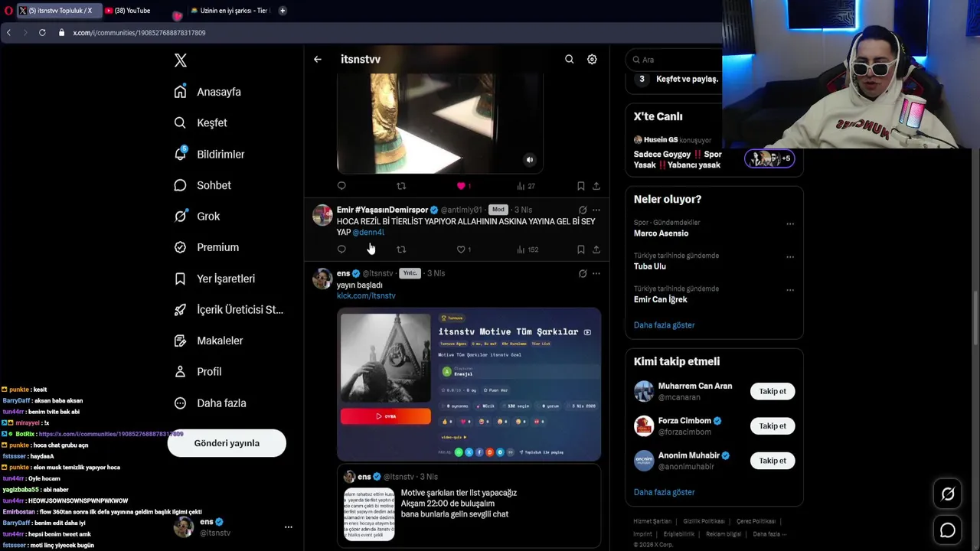The width and height of the screenshot is (980, 551).
Task: Switch to the YouTube browser tab
Action: [132, 11]
